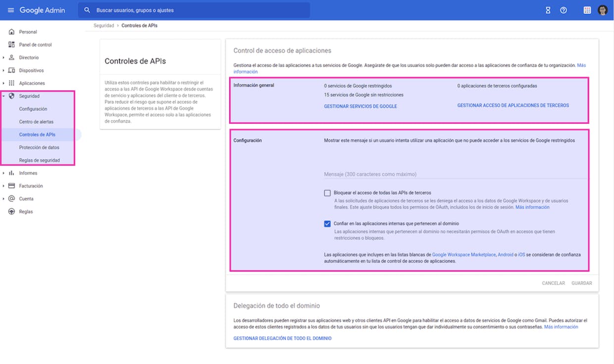The width and height of the screenshot is (614, 364).
Task: Open the help question mark icon
Action: coord(563,10)
